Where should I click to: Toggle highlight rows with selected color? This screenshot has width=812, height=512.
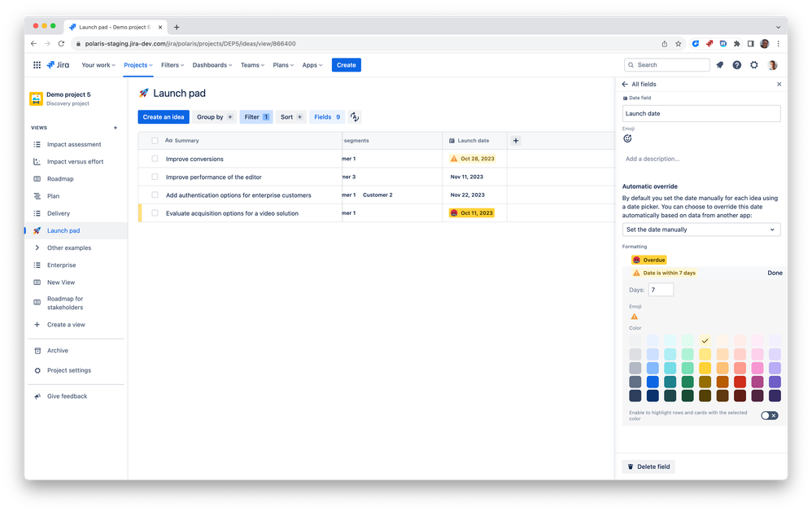[x=769, y=416]
